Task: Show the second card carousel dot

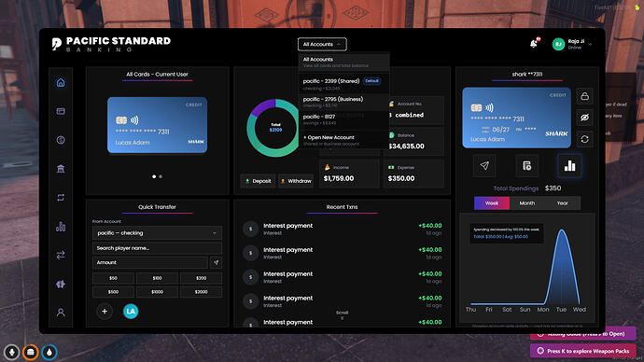Action: tap(161, 176)
